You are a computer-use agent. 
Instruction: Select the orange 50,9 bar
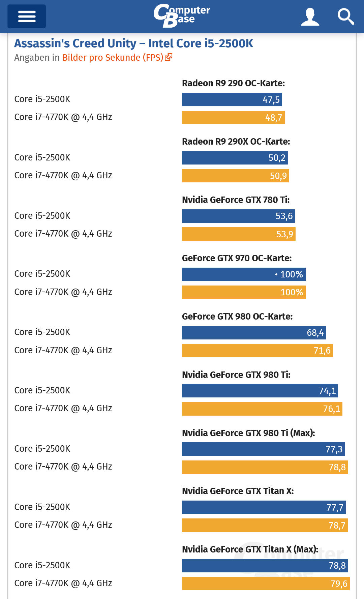point(235,176)
